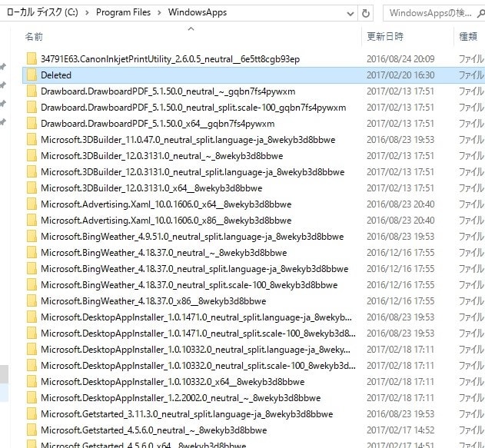Click folder icon of DesktopAppInstaller_1.0.10332.0_x64 row
Screen dimensions: 485x448
[32, 381]
